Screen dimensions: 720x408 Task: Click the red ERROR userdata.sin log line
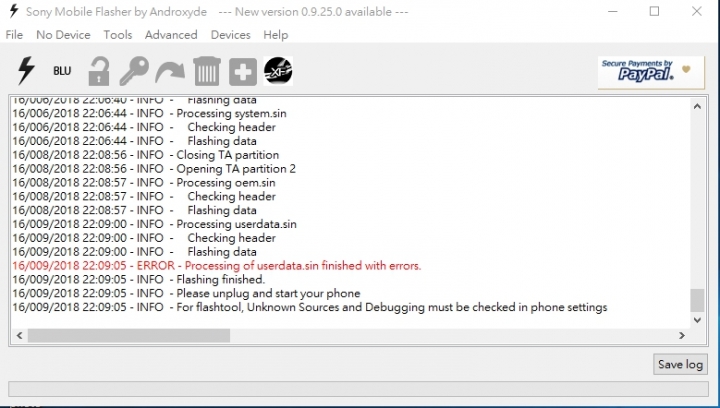[217, 266]
